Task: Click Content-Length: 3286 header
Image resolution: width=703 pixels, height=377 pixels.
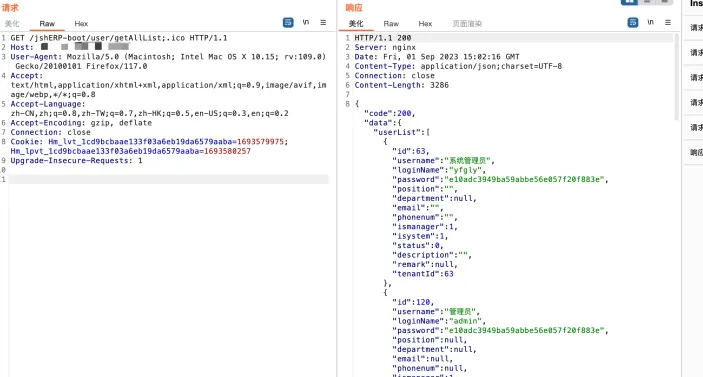Action: click(x=401, y=85)
